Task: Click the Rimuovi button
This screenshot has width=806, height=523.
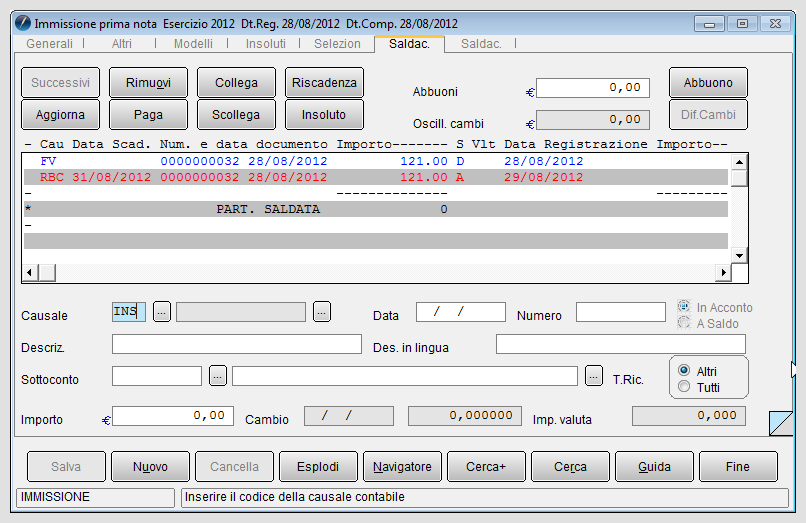Action: click(149, 82)
